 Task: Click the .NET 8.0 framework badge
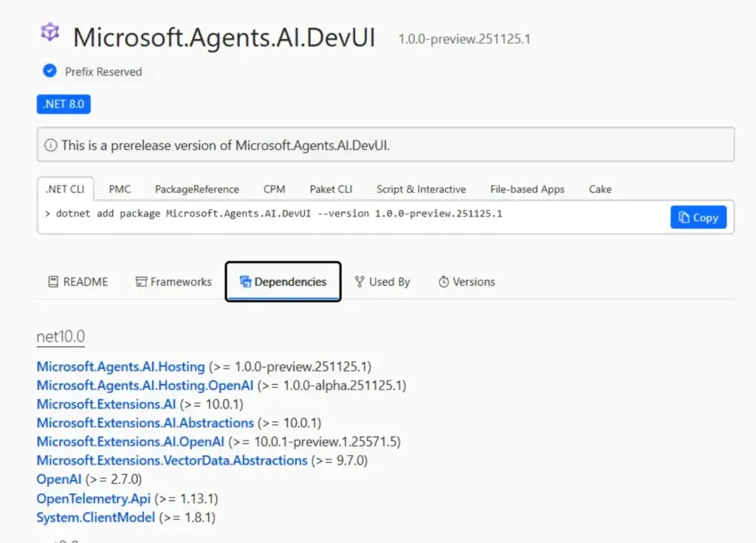coord(63,104)
